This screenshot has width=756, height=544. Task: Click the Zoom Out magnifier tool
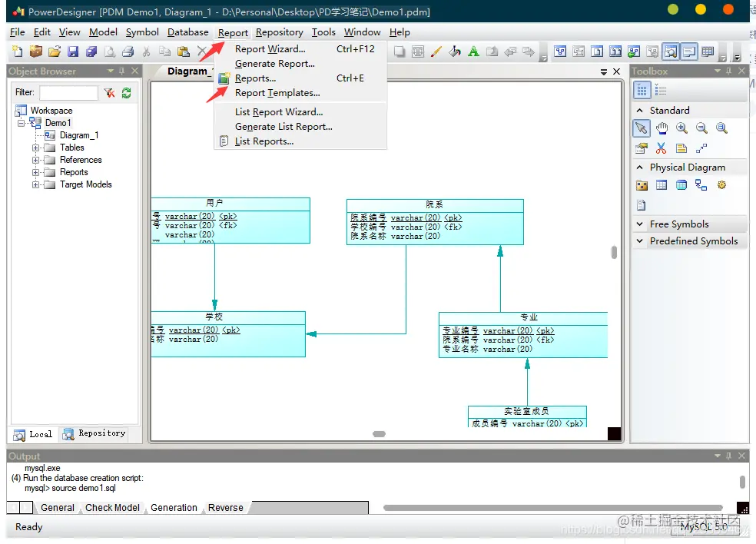tap(701, 128)
